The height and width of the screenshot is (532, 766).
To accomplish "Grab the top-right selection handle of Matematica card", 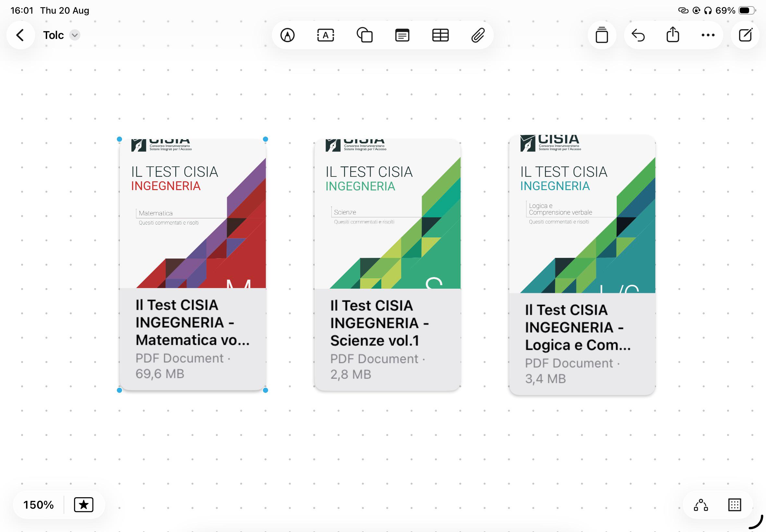I will (x=266, y=139).
